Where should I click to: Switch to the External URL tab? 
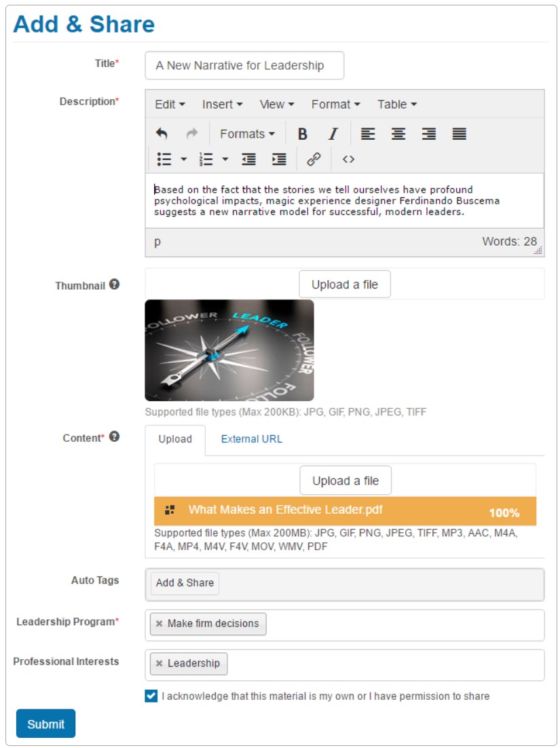(x=251, y=439)
